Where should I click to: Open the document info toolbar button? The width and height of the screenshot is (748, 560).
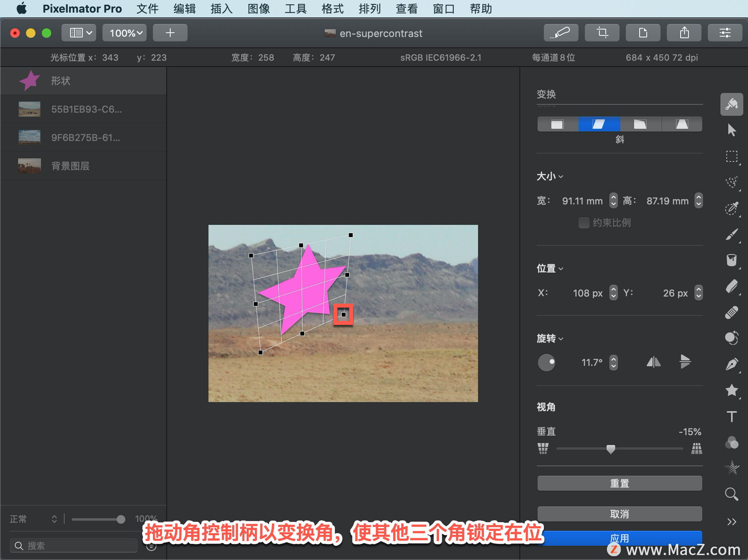[x=643, y=33]
